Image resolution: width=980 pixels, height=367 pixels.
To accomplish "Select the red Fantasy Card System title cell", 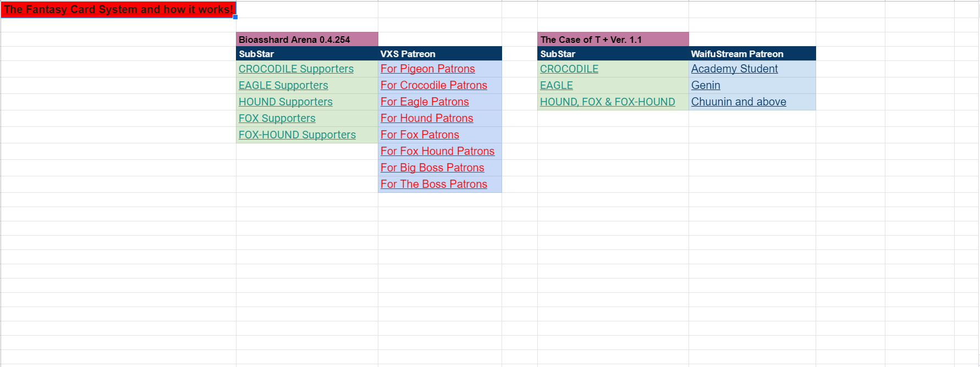I will click(x=118, y=9).
